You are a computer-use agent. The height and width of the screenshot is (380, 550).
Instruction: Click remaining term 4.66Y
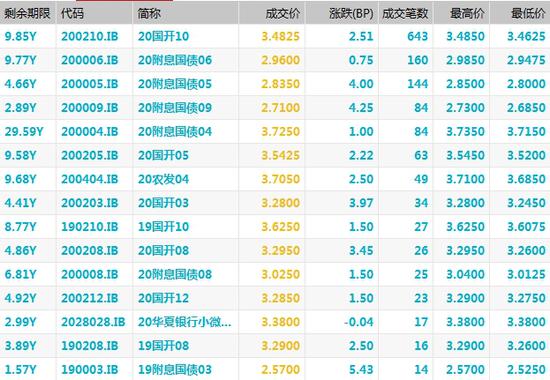(x=20, y=84)
